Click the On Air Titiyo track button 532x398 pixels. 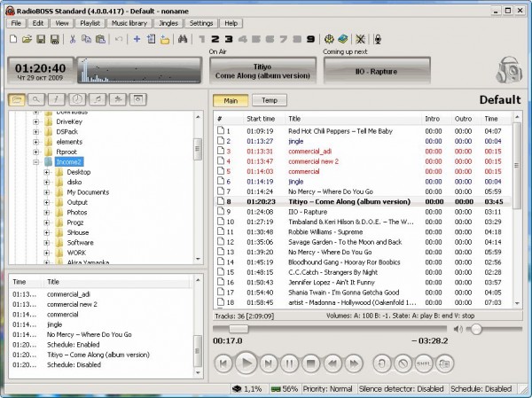pos(263,71)
